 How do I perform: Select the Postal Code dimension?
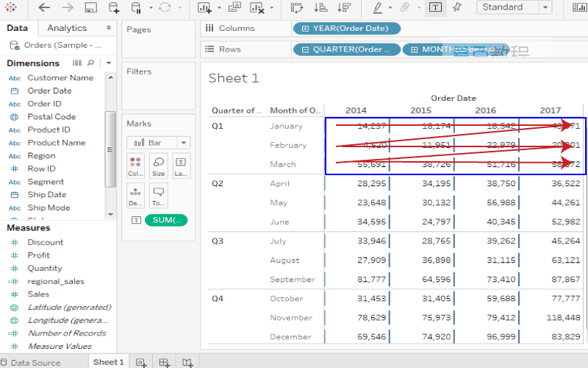click(x=51, y=117)
